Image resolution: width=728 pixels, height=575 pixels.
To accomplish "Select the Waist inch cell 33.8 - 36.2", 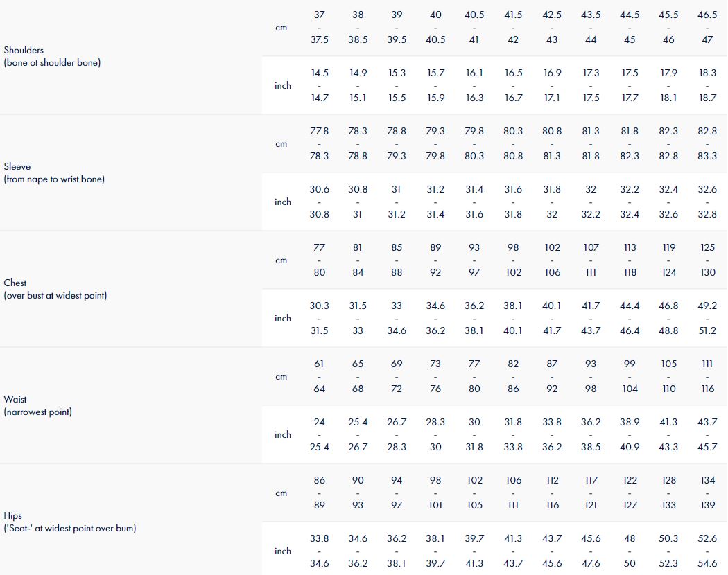I will 552,434.
